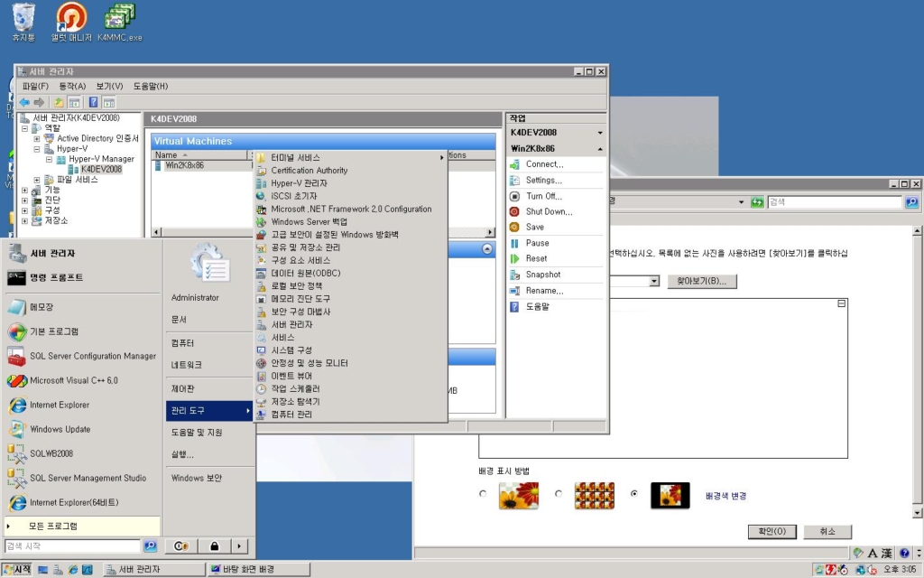Image resolution: width=924 pixels, height=578 pixels.
Task: Click the 확인(O) button in the background window
Action: [x=772, y=532]
